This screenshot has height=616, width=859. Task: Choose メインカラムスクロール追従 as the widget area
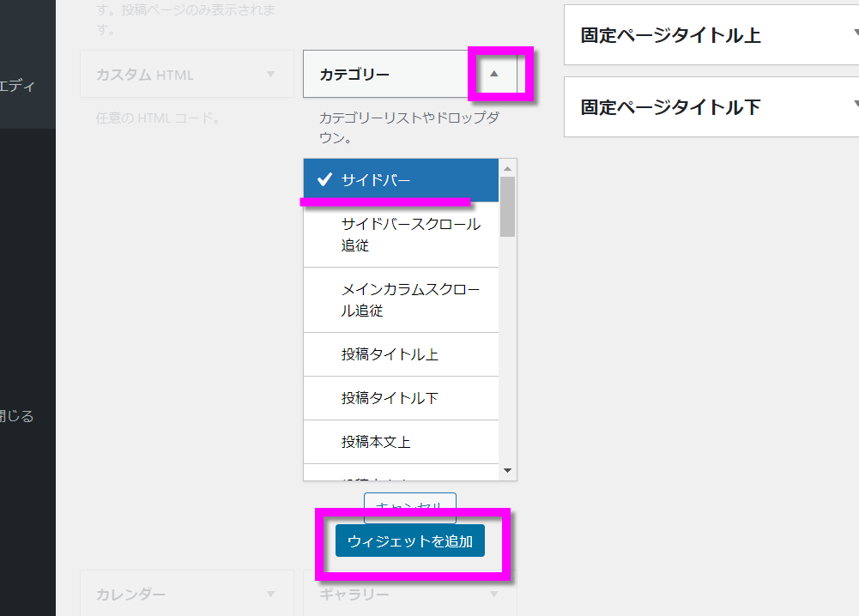[x=401, y=299]
